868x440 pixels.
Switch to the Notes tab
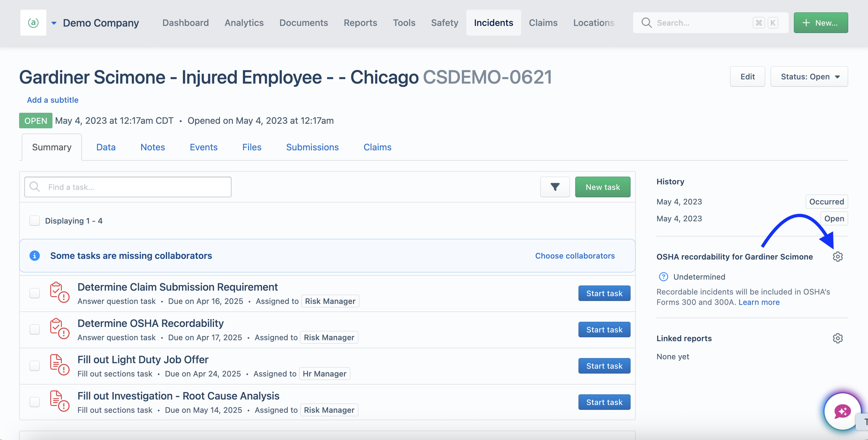[153, 147]
